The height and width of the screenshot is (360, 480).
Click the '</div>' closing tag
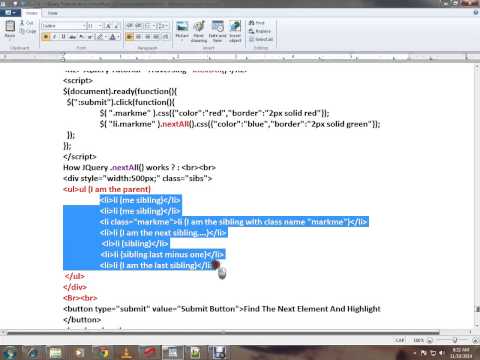coord(75,287)
